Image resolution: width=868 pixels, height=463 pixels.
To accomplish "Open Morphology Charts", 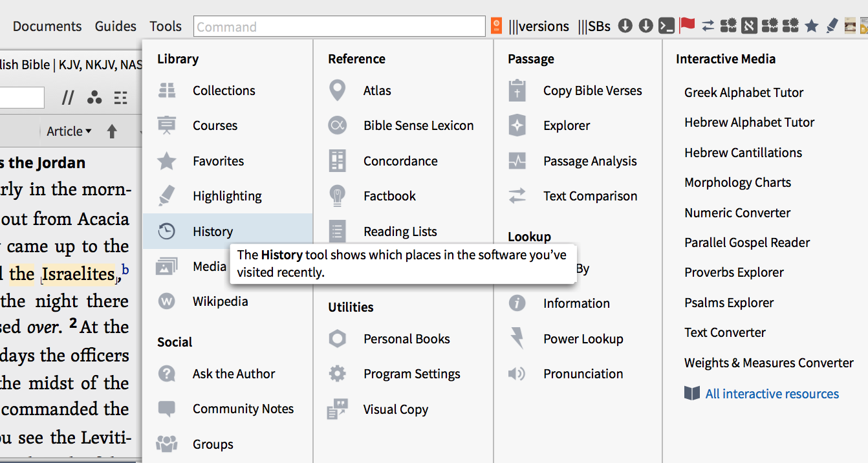I will click(737, 182).
